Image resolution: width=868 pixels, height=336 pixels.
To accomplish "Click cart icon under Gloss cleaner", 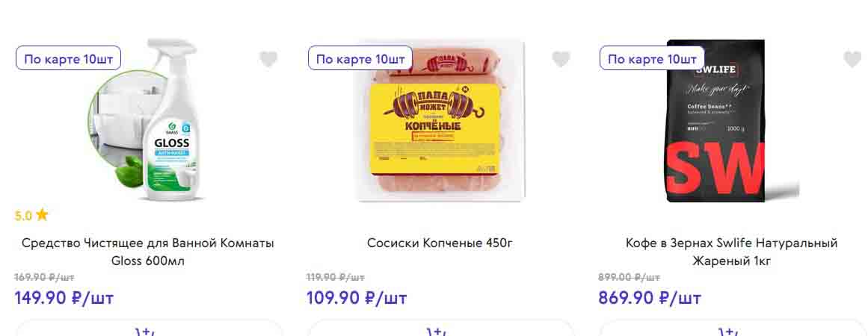I will 149,329.
